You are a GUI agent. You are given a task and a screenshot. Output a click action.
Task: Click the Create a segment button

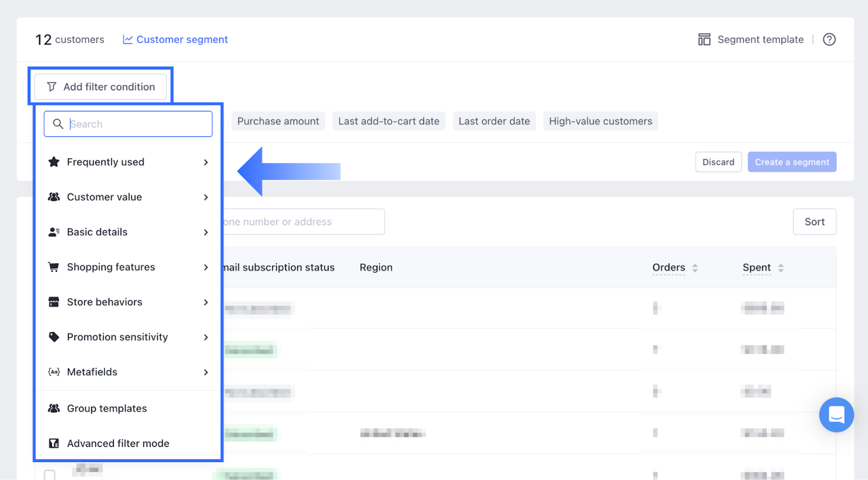pyautogui.click(x=792, y=162)
